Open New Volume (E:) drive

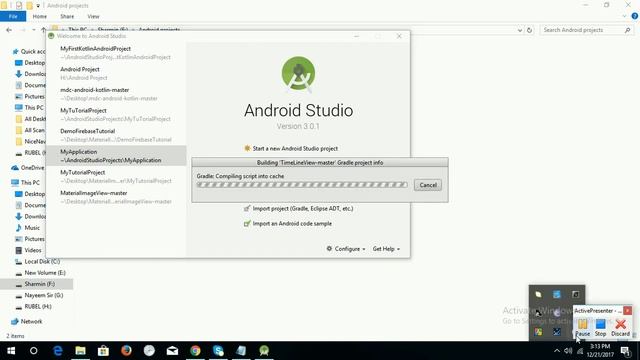click(40, 273)
